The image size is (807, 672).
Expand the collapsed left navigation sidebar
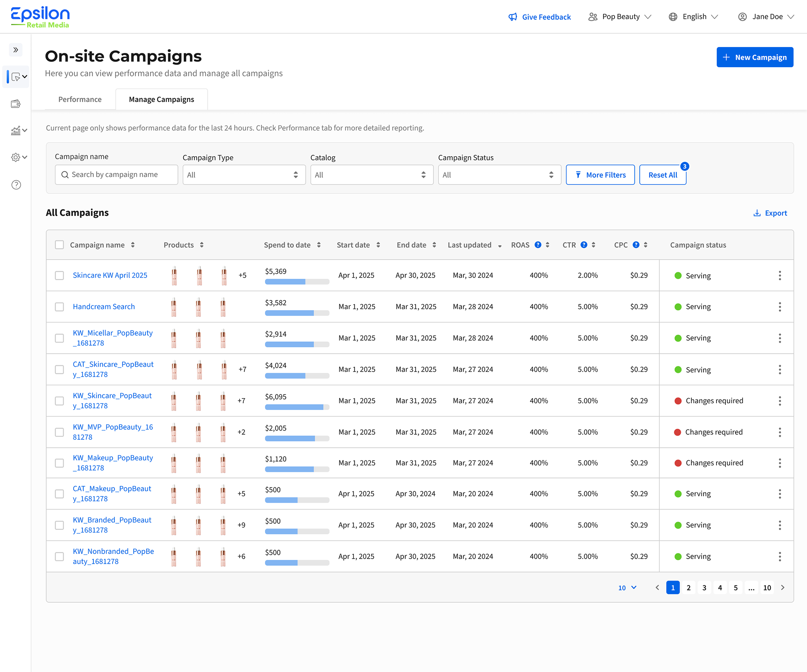pyautogui.click(x=16, y=50)
